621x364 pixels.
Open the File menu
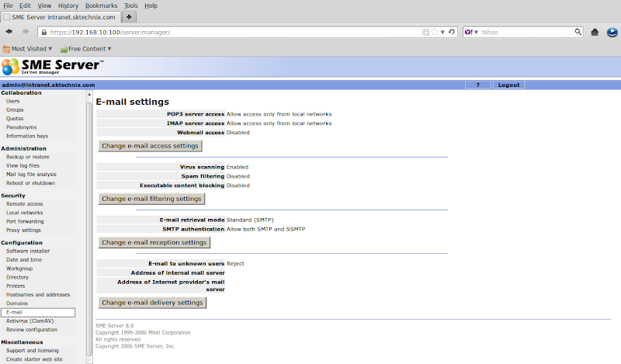coord(8,5)
